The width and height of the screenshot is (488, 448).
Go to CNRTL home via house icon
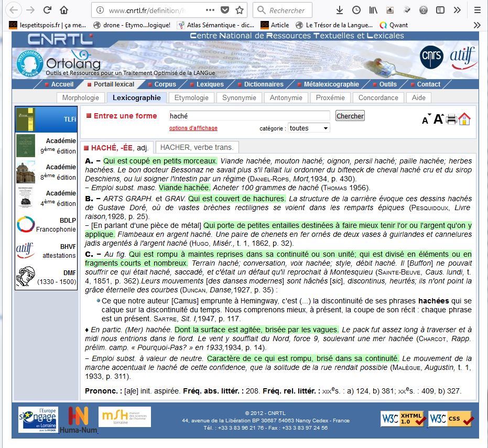[x=464, y=119]
